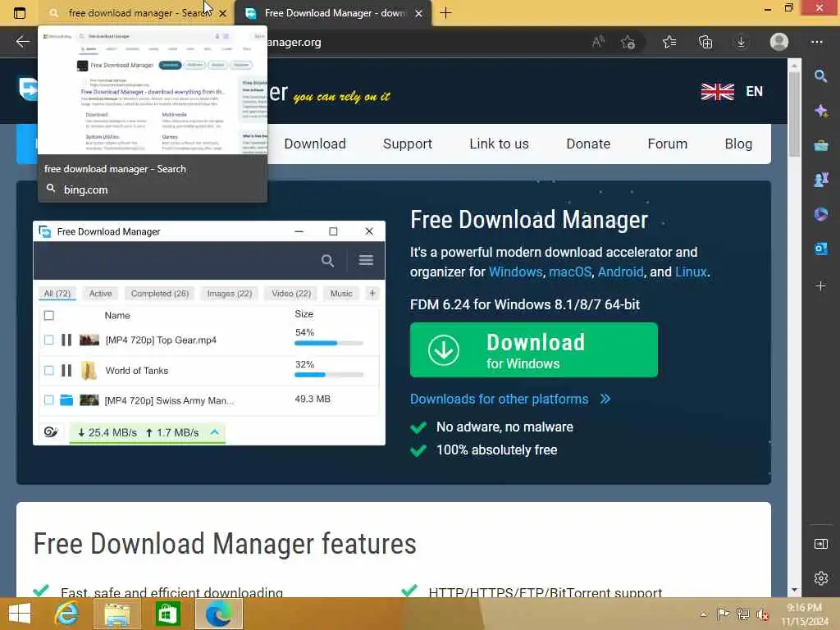840x630 pixels.
Task: Check the Swiss Army Man row checkbox
Action: click(48, 399)
